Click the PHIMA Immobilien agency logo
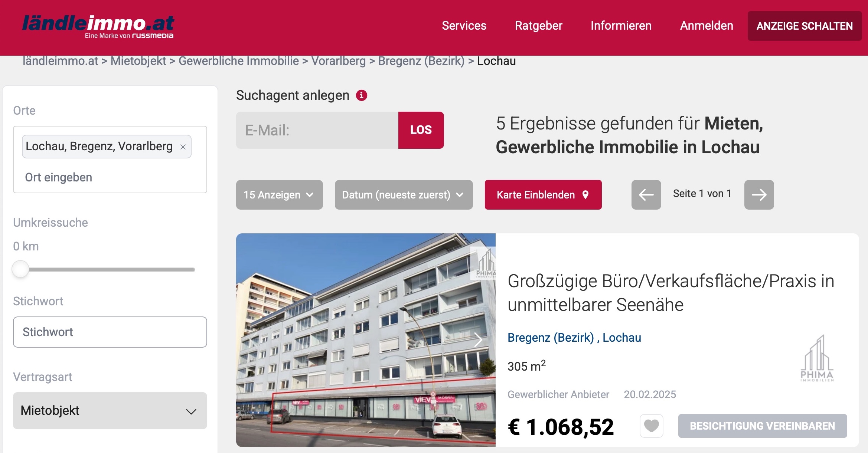 point(817,358)
